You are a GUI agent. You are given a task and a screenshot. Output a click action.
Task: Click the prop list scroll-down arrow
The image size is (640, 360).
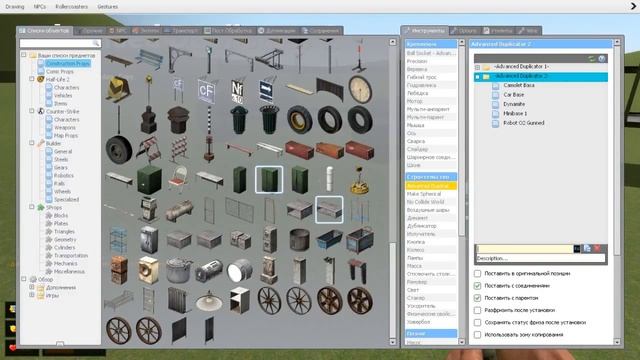[393, 342]
